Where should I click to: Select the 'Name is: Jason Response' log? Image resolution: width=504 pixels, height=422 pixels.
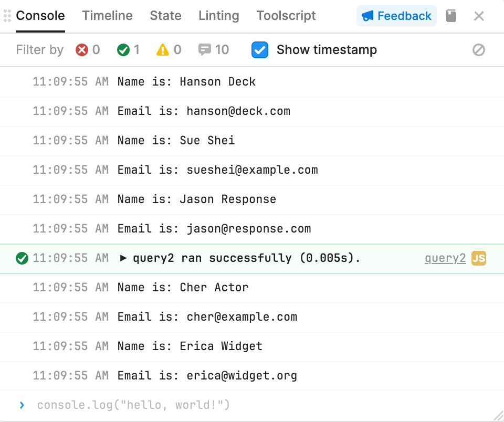click(x=252, y=199)
